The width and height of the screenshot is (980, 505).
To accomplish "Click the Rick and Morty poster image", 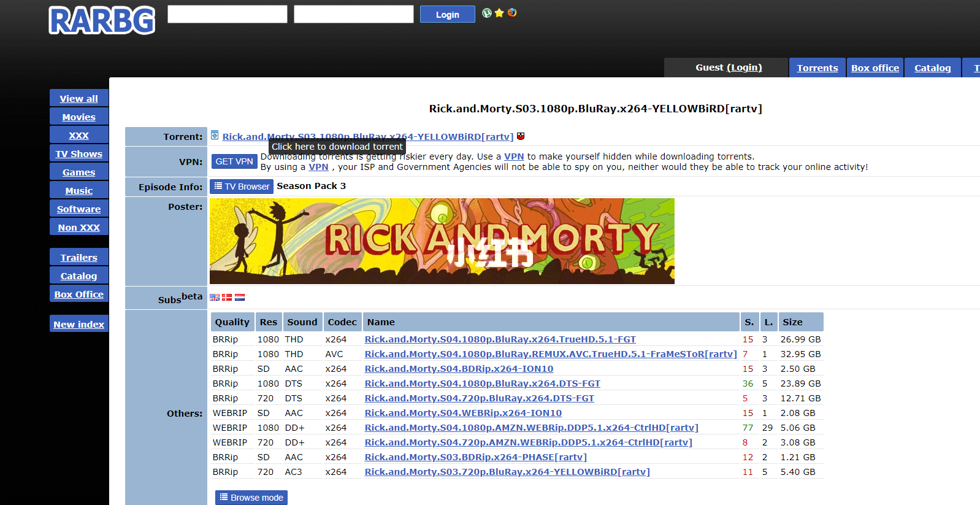I will pyautogui.click(x=442, y=241).
